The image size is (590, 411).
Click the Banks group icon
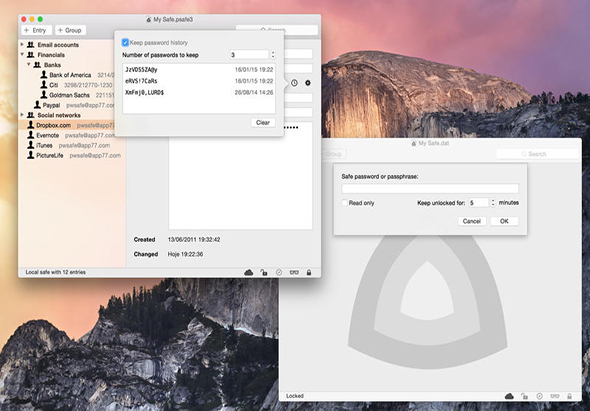tap(37, 65)
